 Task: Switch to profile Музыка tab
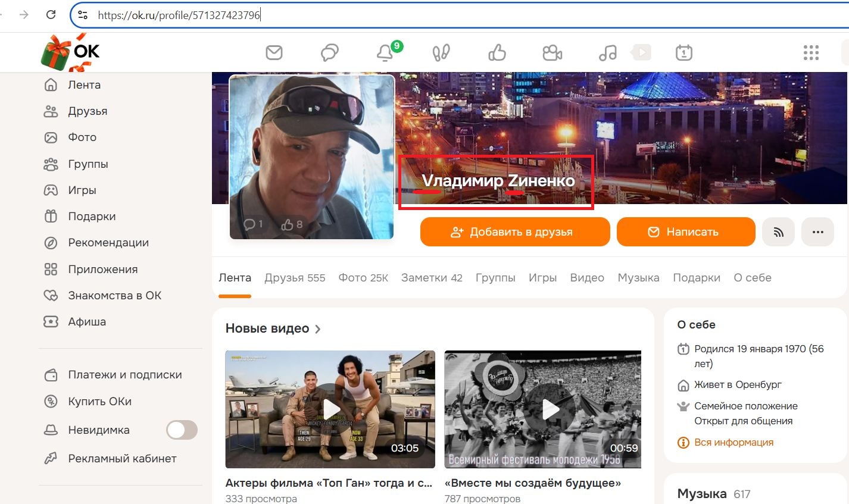638,278
